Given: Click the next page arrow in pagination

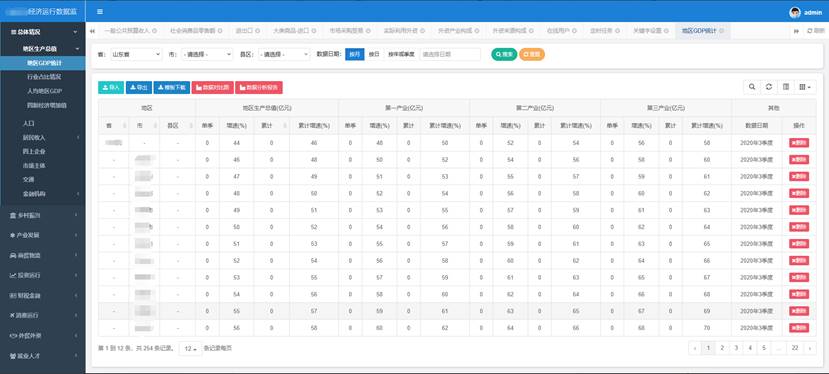Looking at the screenshot, I should point(809,348).
